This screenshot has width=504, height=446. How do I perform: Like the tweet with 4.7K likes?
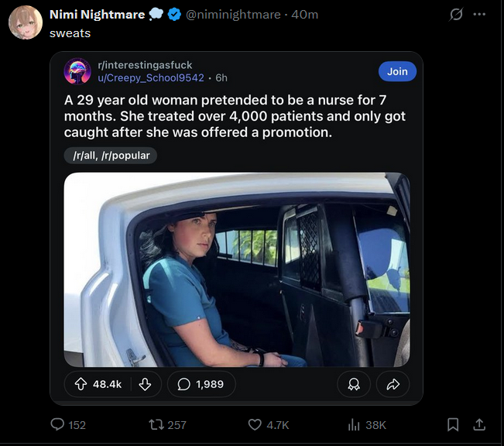(x=255, y=424)
